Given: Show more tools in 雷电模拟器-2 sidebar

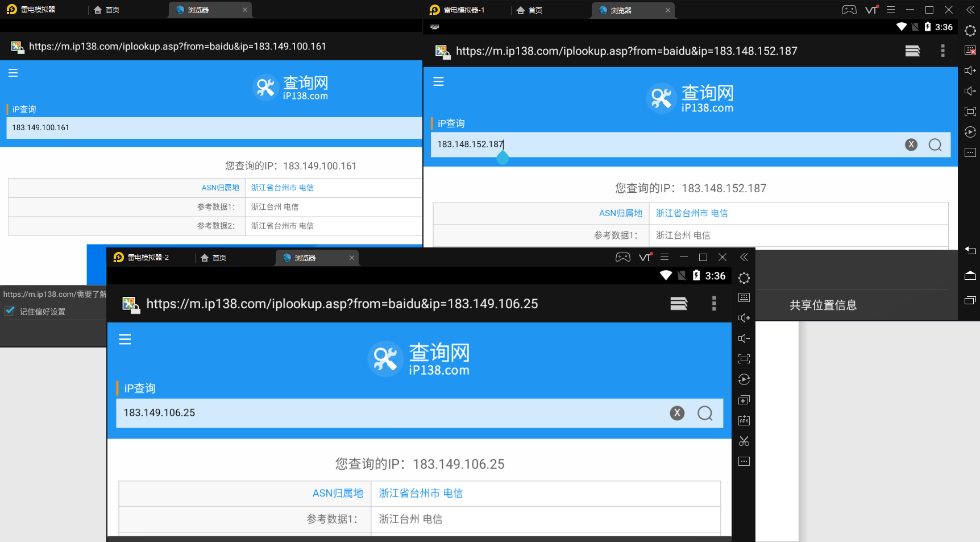Looking at the screenshot, I should click(744, 461).
